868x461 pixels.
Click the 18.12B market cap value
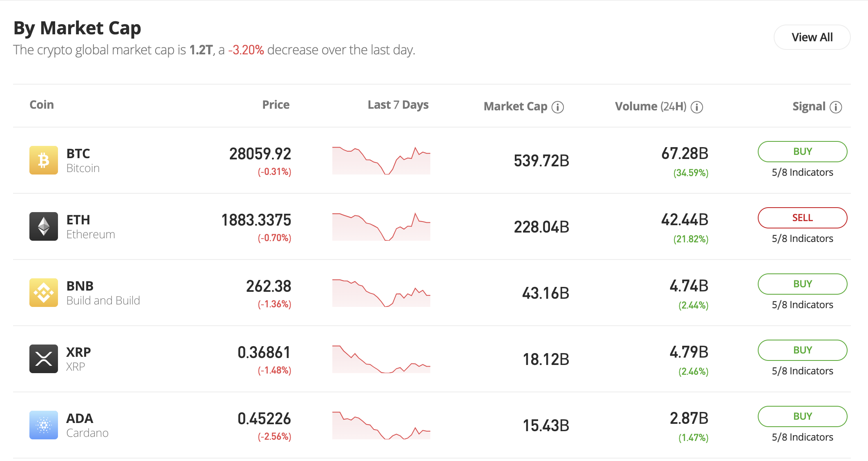coord(546,360)
